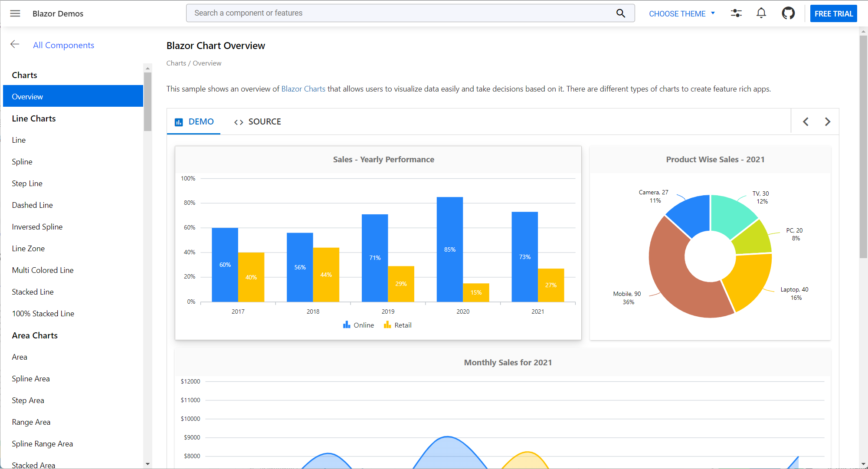Go to previous sample with left chevron

[x=806, y=122]
